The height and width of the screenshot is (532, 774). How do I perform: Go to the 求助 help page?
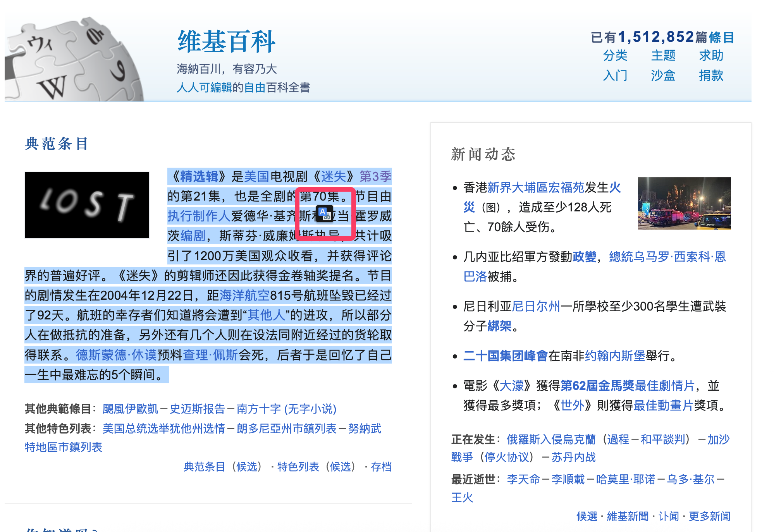pyautogui.click(x=711, y=55)
